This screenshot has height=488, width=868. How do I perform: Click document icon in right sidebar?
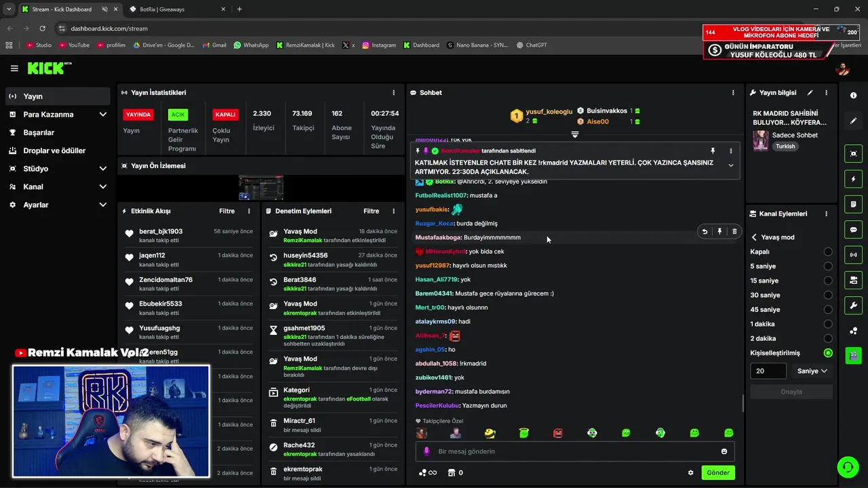pos(854,204)
